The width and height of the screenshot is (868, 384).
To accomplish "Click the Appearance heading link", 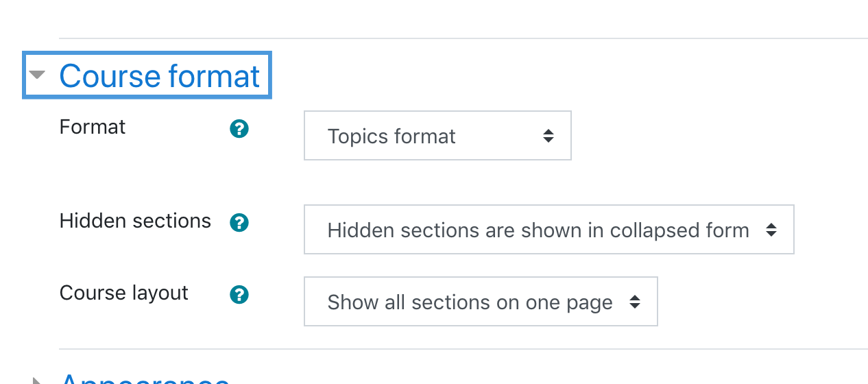I will tap(145, 379).
